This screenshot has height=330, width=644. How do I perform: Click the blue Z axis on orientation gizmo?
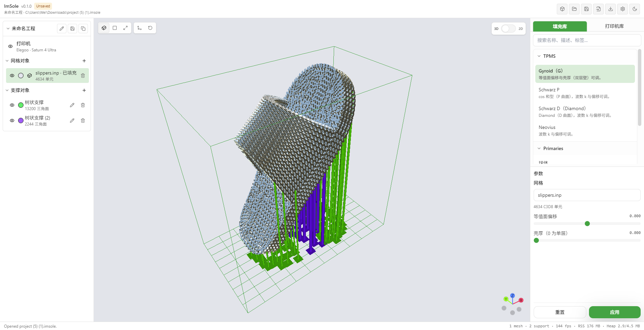tap(513, 296)
